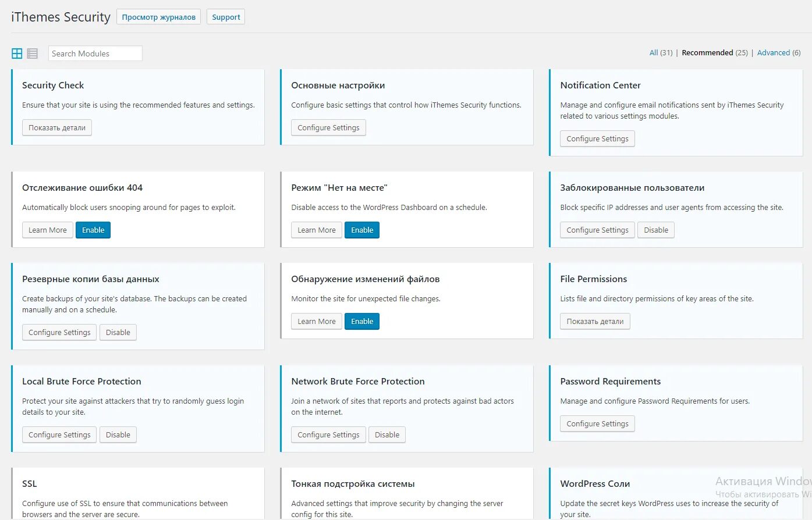Click the Network Brute Force Protection heading
812x520 pixels.
click(x=358, y=382)
